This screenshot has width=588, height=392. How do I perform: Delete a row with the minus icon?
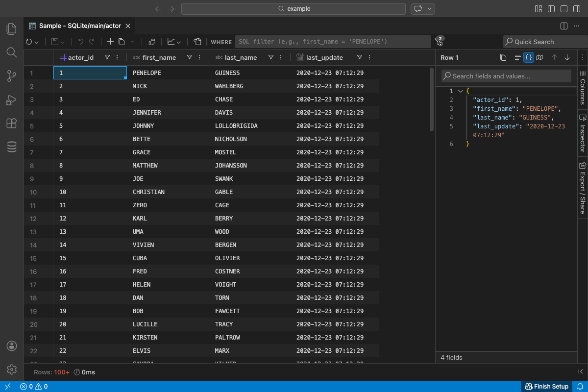(132, 42)
